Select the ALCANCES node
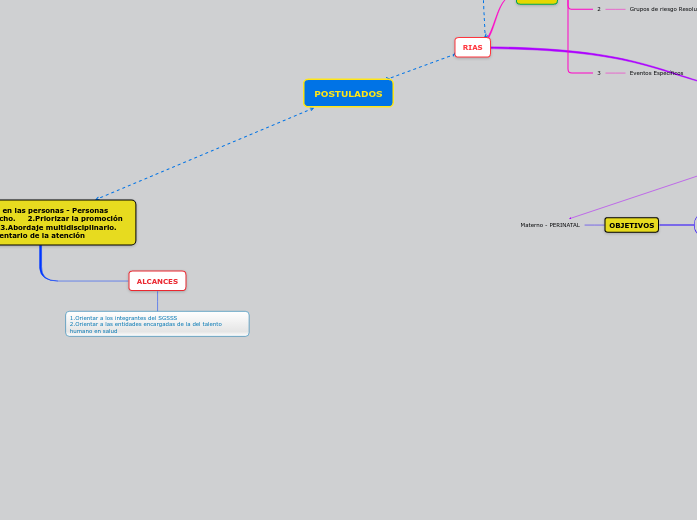This screenshot has height=520, width=697. 157,281
